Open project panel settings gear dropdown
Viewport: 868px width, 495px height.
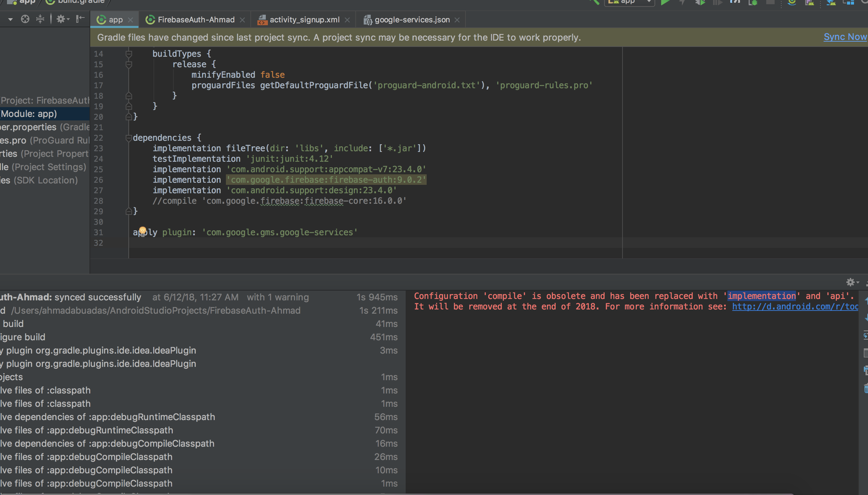(63, 19)
